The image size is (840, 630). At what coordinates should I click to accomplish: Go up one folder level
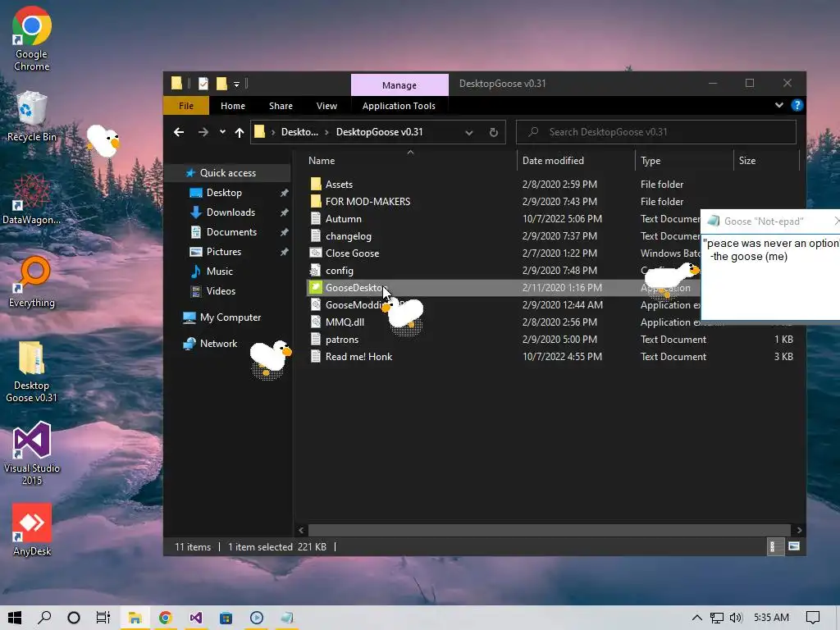coord(240,132)
